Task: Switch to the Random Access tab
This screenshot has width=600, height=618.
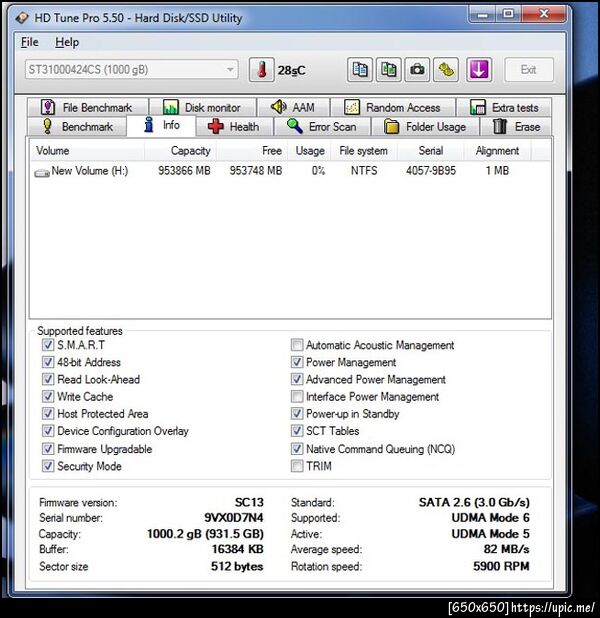Action: pyautogui.click(x=393, y=107)
